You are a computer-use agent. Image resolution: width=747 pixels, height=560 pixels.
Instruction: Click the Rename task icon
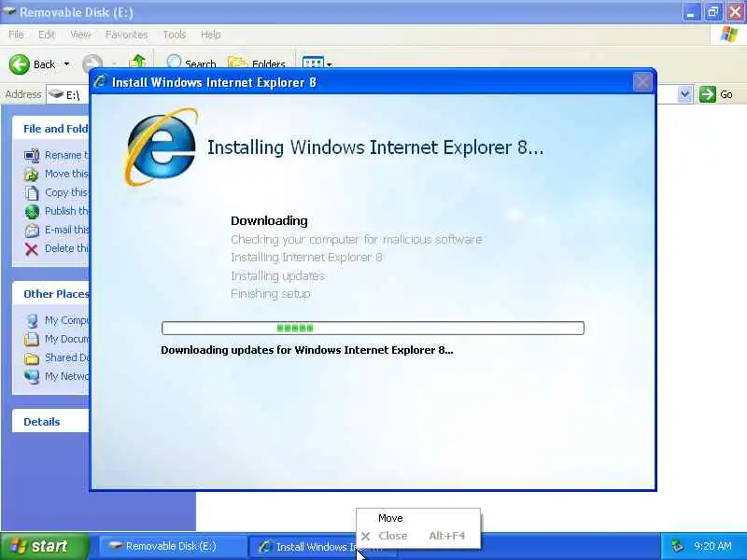tap(32, 156)
